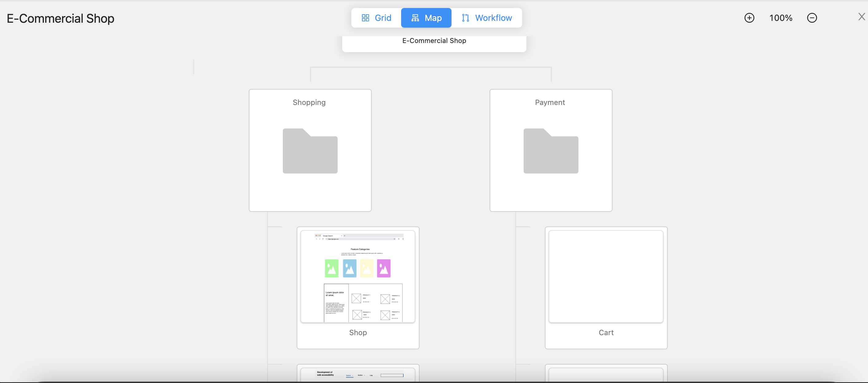
Task: Open the web accessibility page thumbnail below Shop
Action: tap(358, 374)
